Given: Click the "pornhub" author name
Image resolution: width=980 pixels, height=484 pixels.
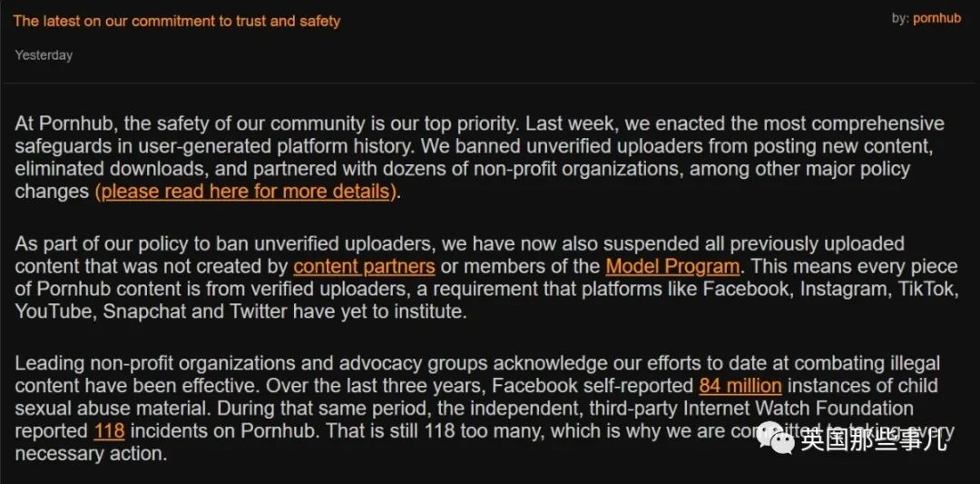Looking at the screenshot, I should [936, 18].
